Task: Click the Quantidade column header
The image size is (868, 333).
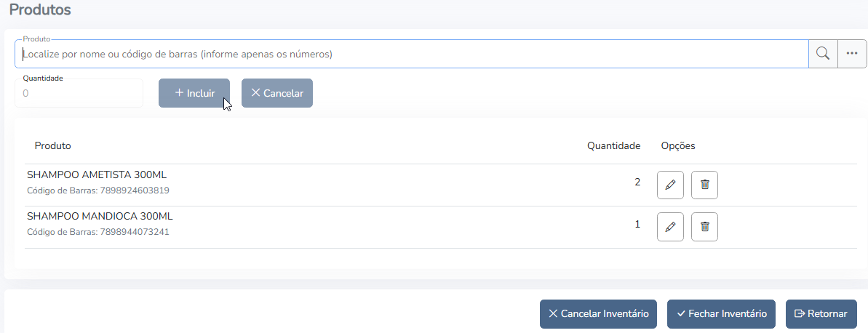Action: click(613, 145)
